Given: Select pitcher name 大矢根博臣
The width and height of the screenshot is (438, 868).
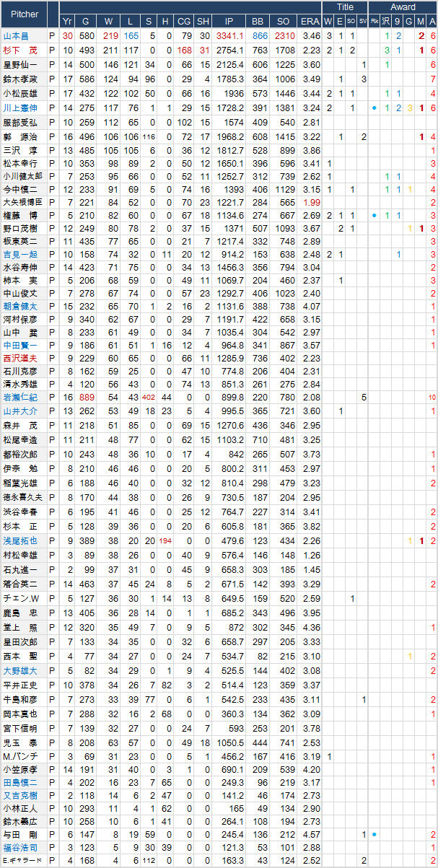Looking at the screenshot, I should [22, 201].
